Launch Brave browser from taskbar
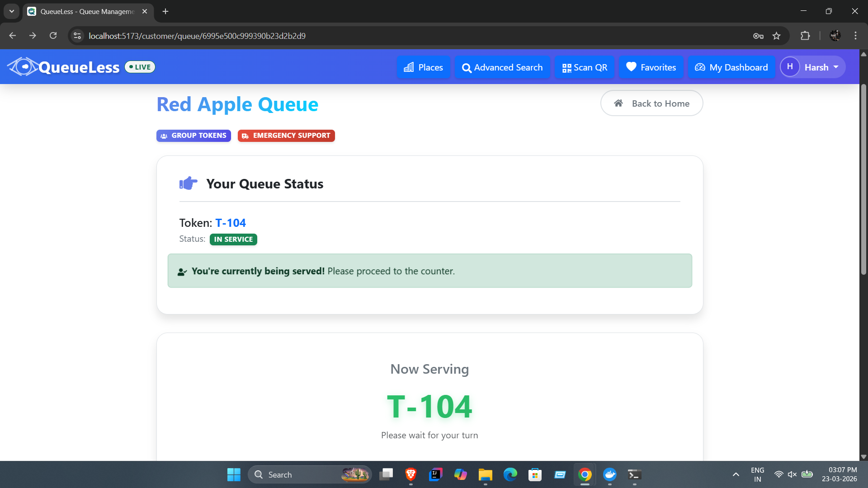The width and height of the screenshot is (868, 488). 411,474
